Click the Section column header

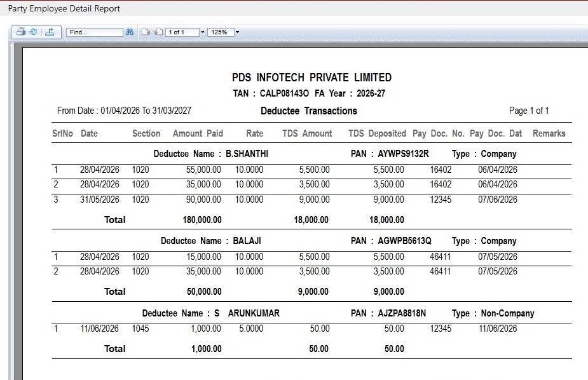pyautogui.click(x=146, y=133)
